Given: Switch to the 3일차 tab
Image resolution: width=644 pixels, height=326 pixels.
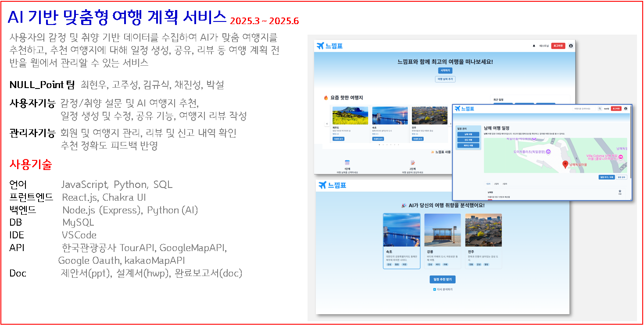Looking at the screenshot, I should tap(505, 184).
